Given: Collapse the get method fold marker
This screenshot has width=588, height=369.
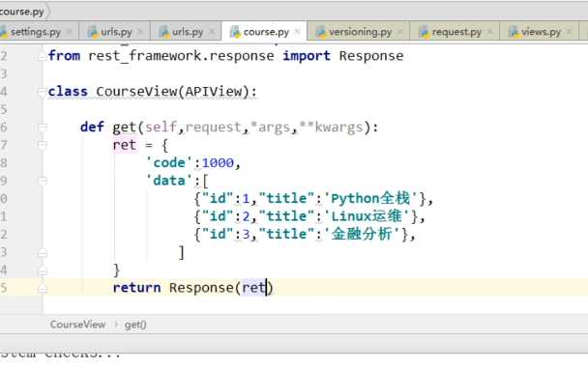Looking at the screenshot, I should pyautogui.click(x=42, y=128).
